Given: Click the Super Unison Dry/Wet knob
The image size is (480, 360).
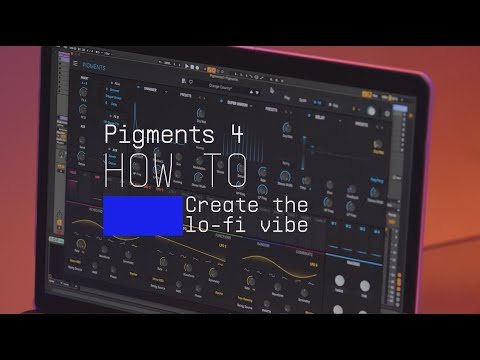Looking at the screenshot, I should pos(287,127).
